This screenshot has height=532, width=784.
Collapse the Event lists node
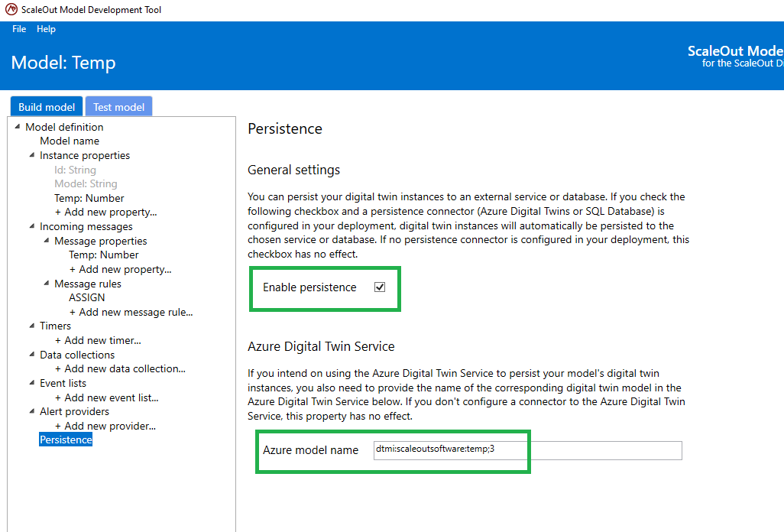click(32, 383)
